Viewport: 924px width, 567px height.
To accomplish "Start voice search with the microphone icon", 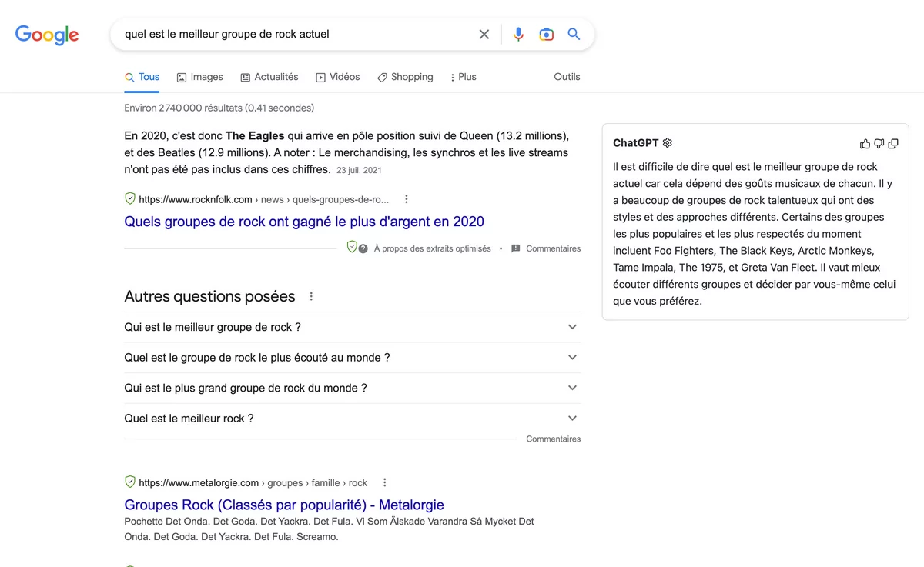I will [x=518, y=35].
